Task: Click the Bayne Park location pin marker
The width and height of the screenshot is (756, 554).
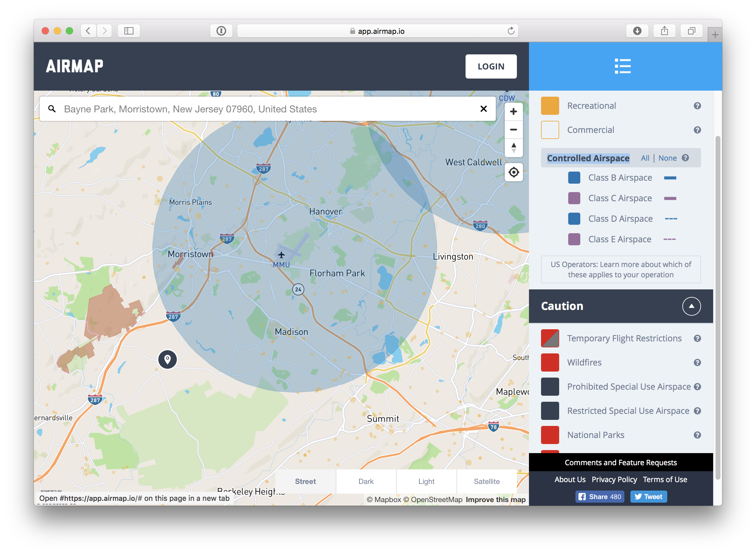Action: [x=167, y=359]
